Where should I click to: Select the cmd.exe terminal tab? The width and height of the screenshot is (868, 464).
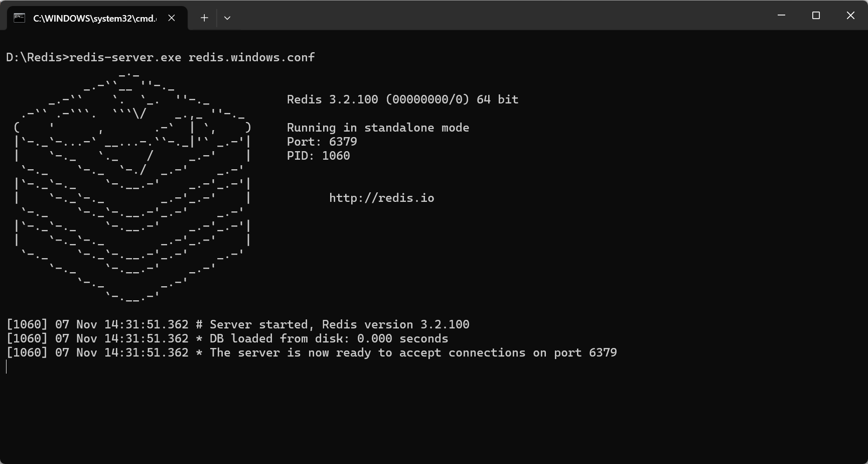click(x=97, y=18)
